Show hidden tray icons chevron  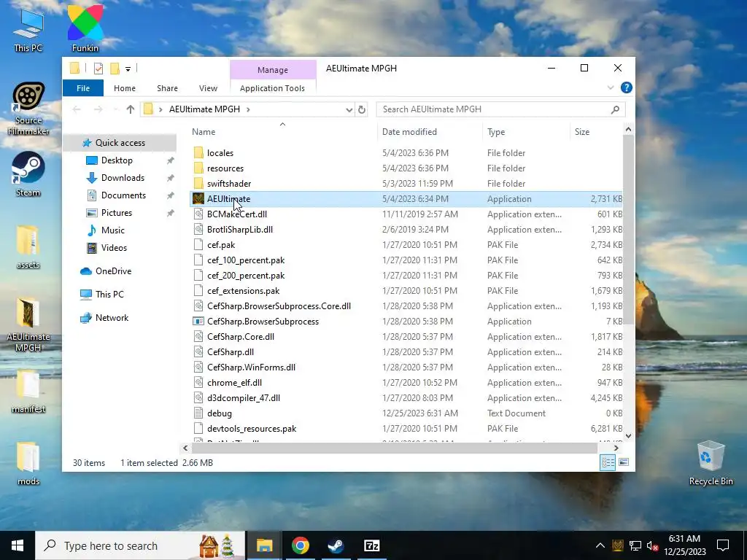click(600, 545)
